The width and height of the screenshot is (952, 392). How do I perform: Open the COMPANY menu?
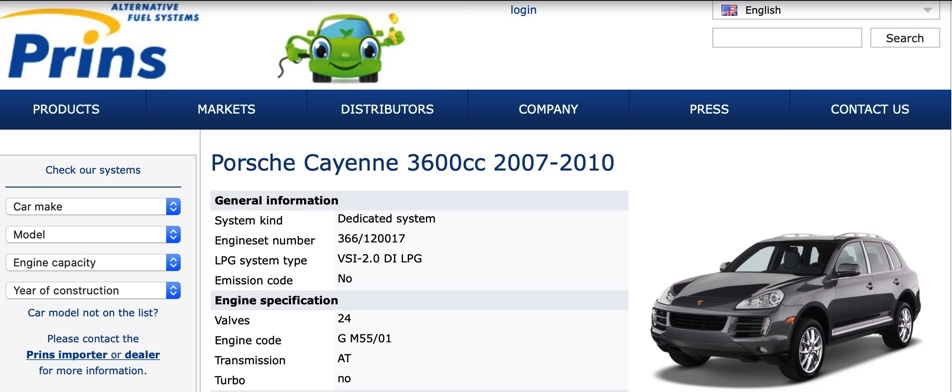548,109
